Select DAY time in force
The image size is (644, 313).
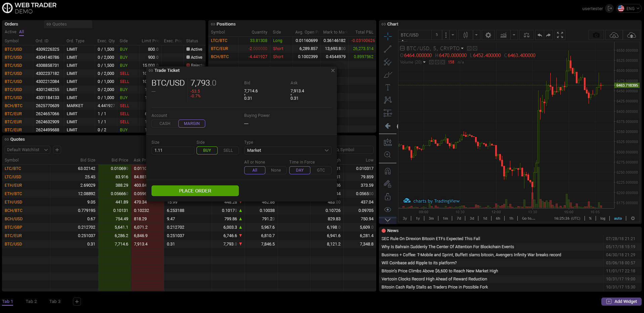pyautogui.click(x=300, y=170)
